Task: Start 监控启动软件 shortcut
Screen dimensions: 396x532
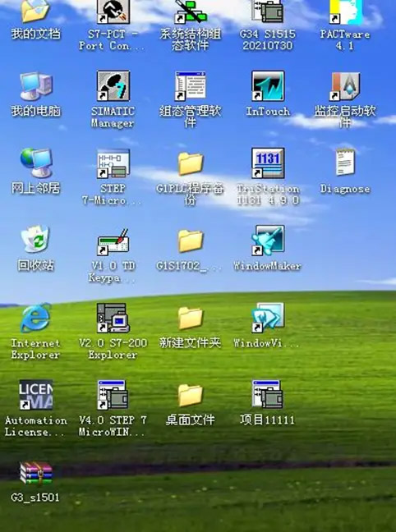Action: pyautogui.click(x=345, y=86)
